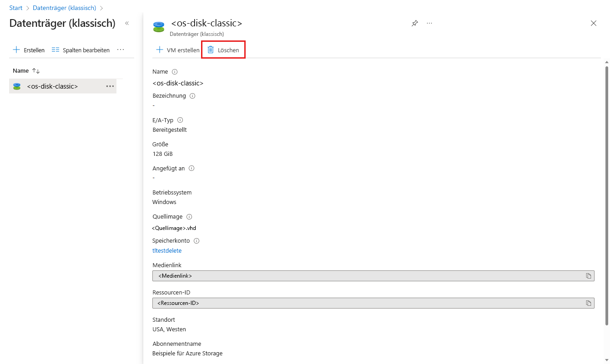Screen dimensions: 610x364
Task: Collapse the Datenträger list panel
Action: point(127,23)
